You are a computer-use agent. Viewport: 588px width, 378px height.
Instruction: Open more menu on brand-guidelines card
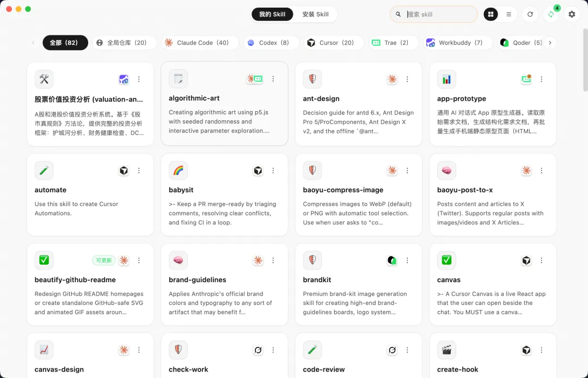[x=273, y=260]
